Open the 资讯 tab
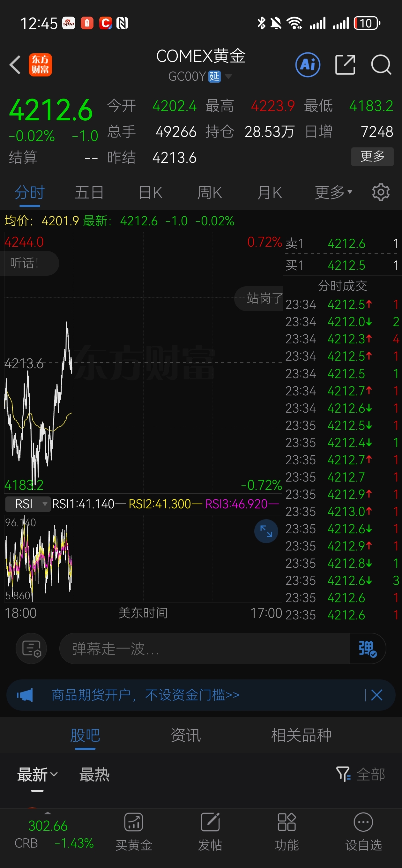Screen dimensions: 402x868 pyautogui.click(x=186, y=735)
